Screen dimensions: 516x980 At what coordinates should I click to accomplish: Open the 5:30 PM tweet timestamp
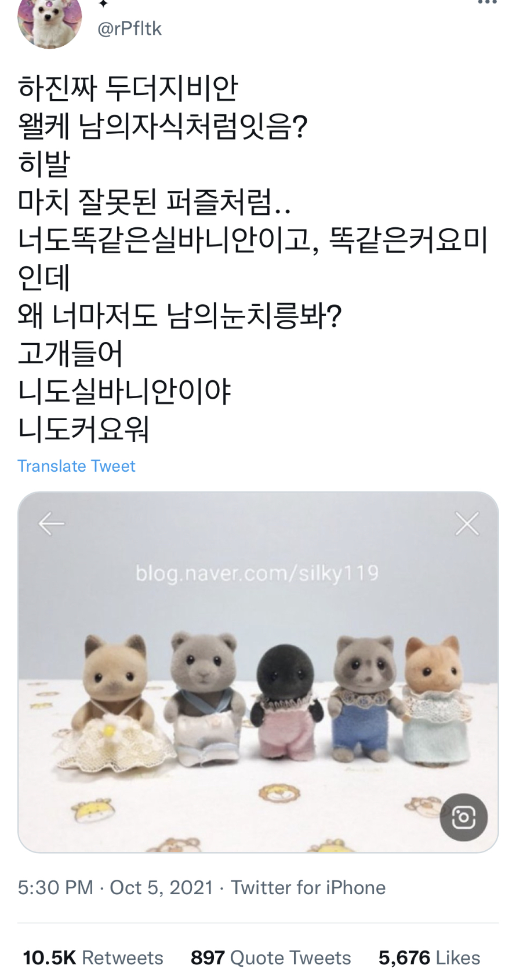coord(55,888)
